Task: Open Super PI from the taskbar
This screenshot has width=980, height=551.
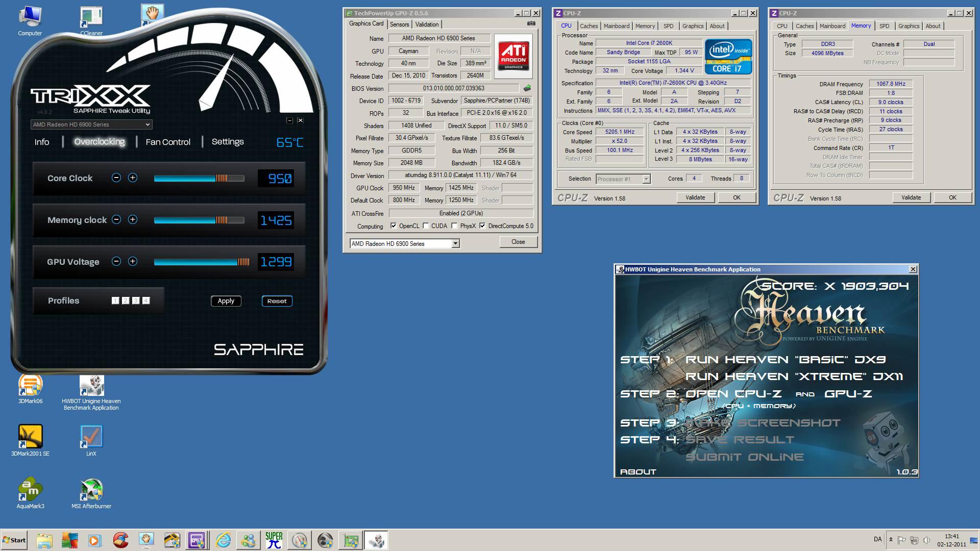Action: (274, 540)
